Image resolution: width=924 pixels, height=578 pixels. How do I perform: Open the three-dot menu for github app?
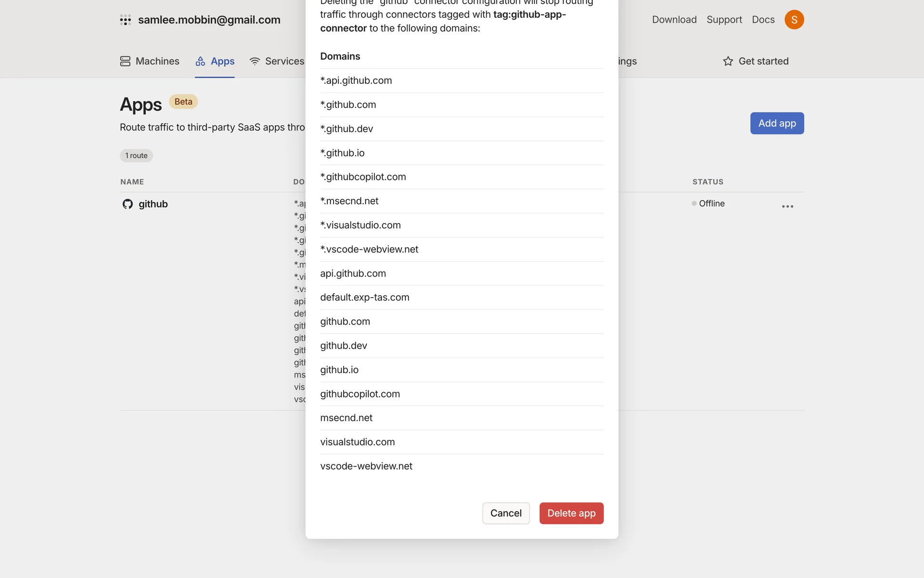(x=787, y=206)
